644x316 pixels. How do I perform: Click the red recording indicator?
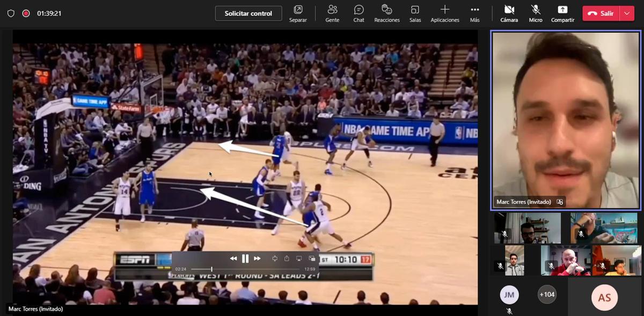26,13
